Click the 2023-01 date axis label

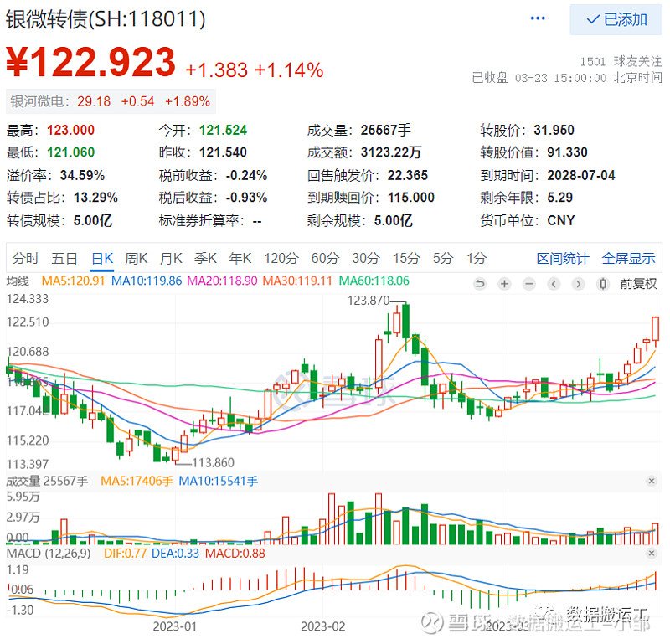coord(175,626)
